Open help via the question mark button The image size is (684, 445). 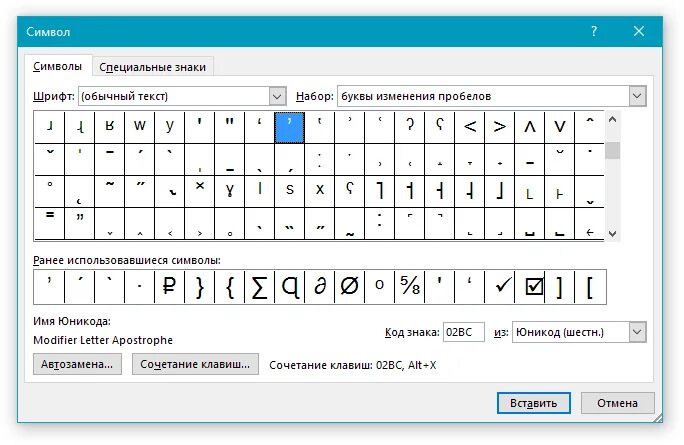tap(594, 31)
